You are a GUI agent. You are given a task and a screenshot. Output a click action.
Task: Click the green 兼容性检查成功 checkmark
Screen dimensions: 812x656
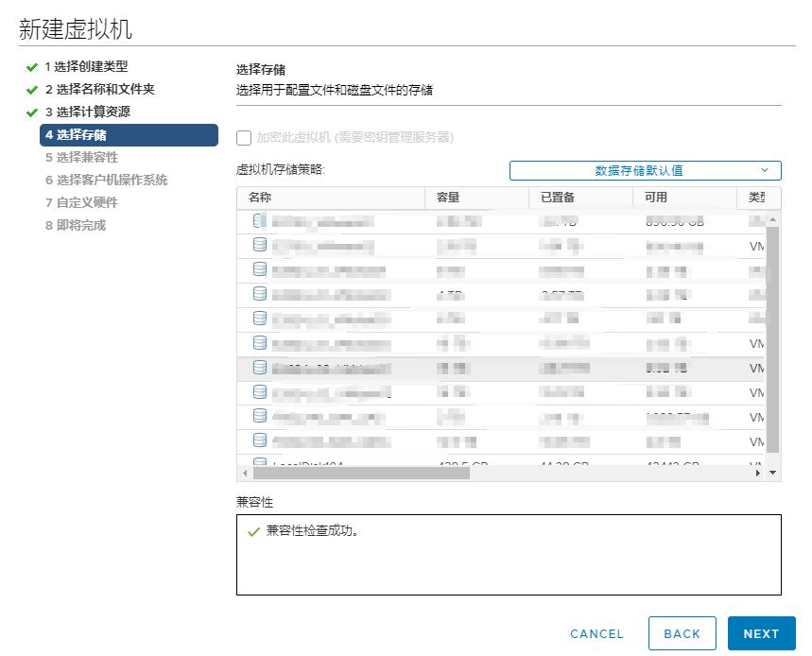coord(251,532)
